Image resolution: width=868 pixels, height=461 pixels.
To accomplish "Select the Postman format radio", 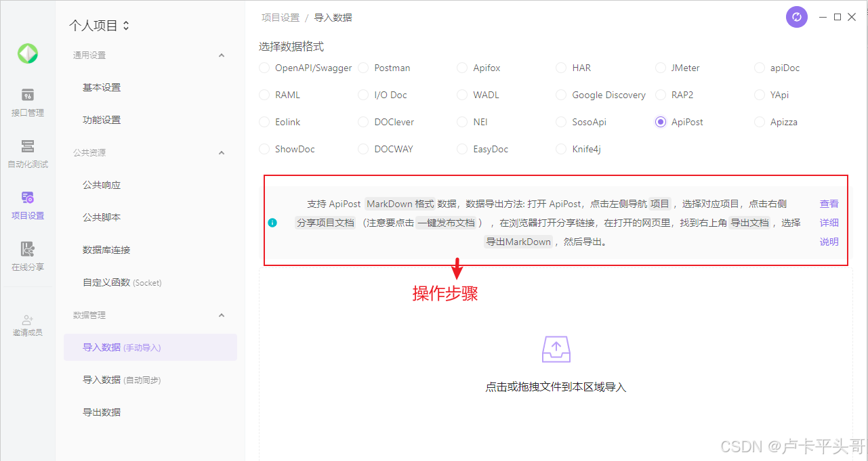I will coord(363,68).
